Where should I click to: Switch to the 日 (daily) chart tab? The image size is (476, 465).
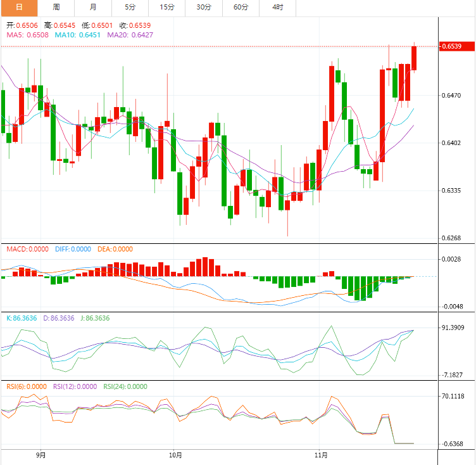pos(18,8)
